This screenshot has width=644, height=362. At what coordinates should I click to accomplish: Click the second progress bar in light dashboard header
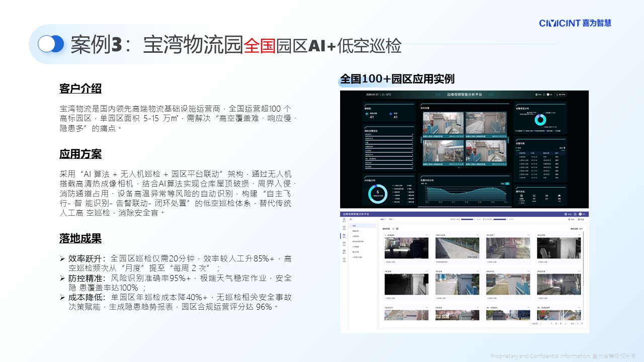click(500, 220)
